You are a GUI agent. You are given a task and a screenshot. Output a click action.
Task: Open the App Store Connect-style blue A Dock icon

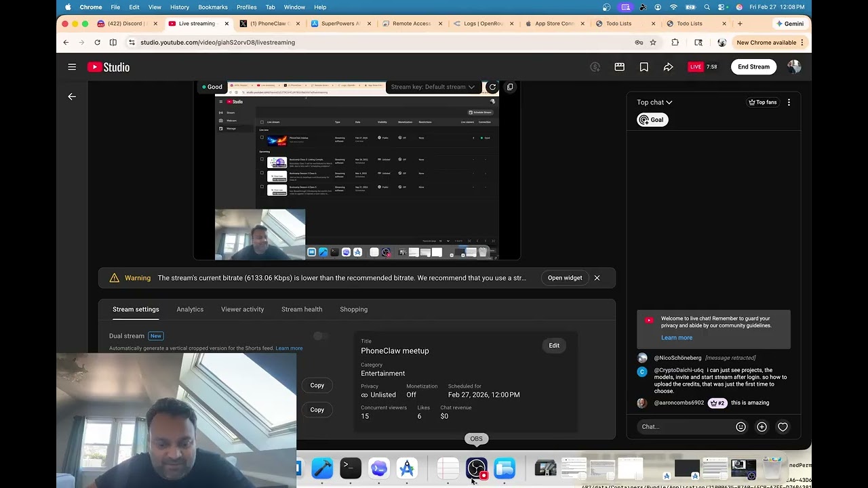[x=407, y=468]
